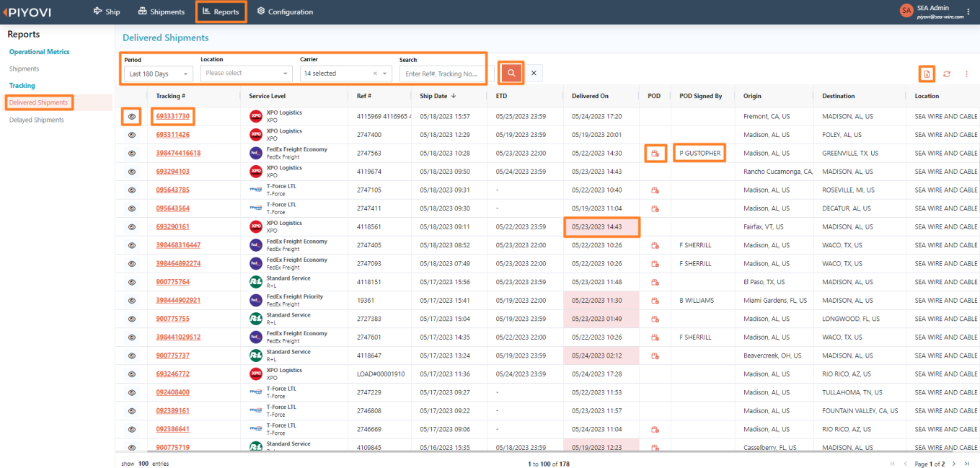Clear search with the X button
Image resolution: width=980 pixels, height=468 pixels.
533,73
